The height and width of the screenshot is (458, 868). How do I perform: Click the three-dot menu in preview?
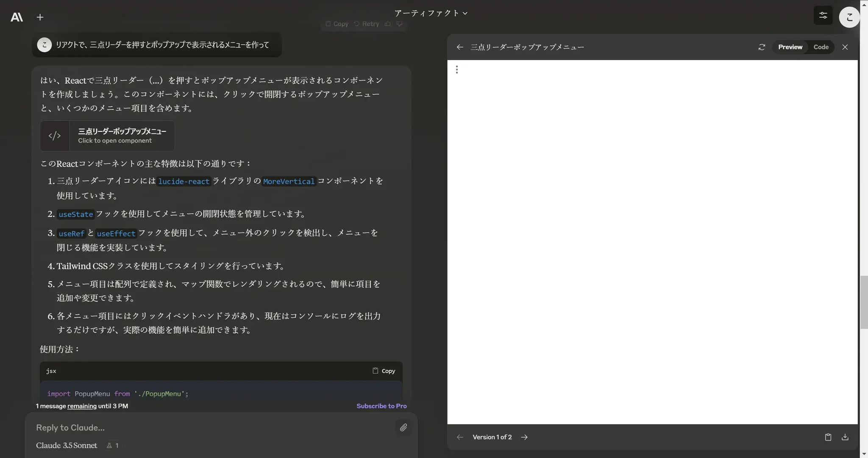click(x=456, y=70)
